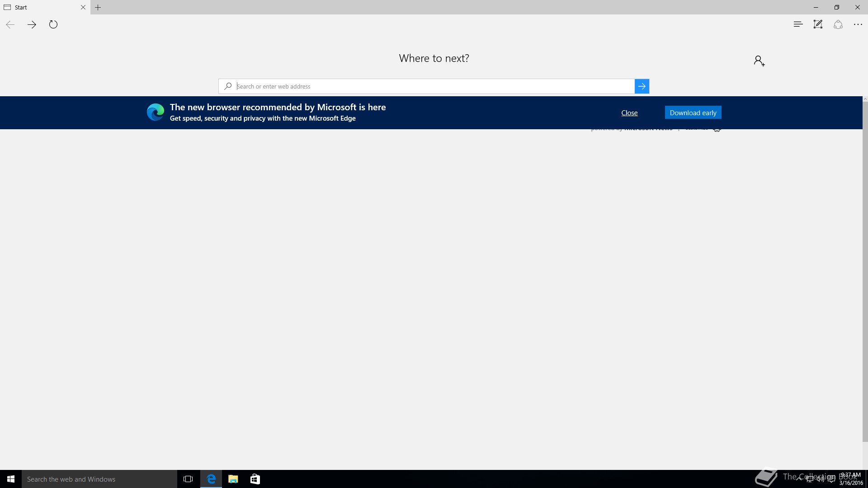Click the Download early button
This screenshot has height=488, width=868.
[693, 113]
